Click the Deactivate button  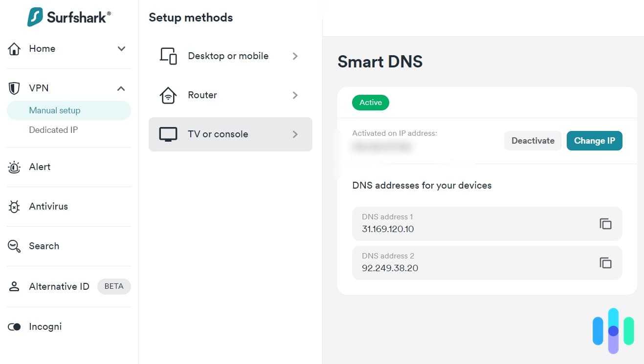pyautogui.click(x=533, y=140)
